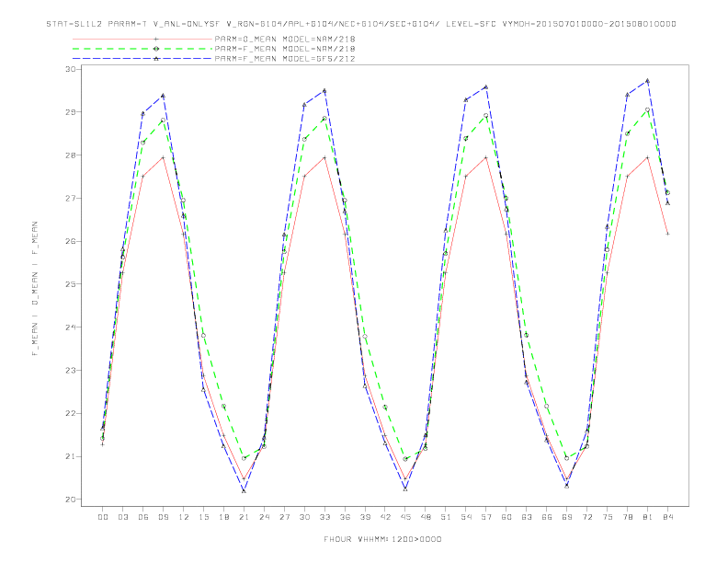Image resolution: width=728 pixels, height=563 pixels.
Task: Click the blue F_MEAN GFS/212 legend line sample
Action: 142,59
